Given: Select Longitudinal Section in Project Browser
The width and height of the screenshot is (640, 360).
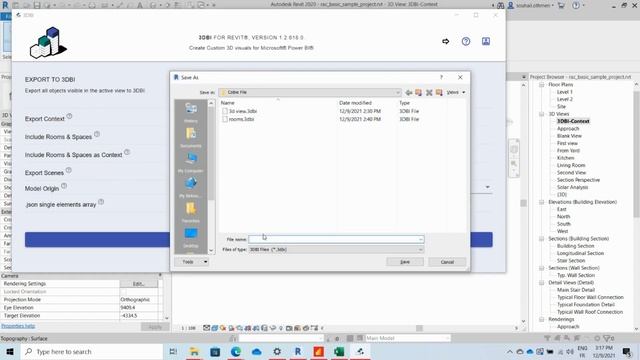Looking at the screenshot, I should tap(580, 253).
